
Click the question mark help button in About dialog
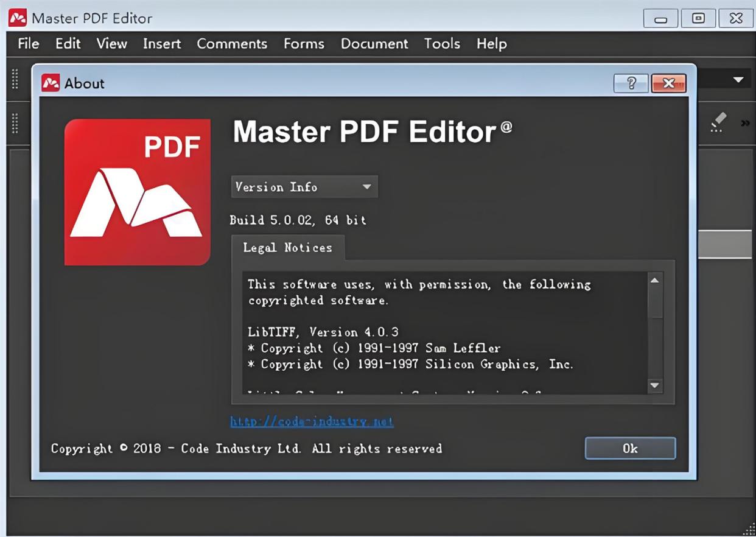[x=631, y=83]
